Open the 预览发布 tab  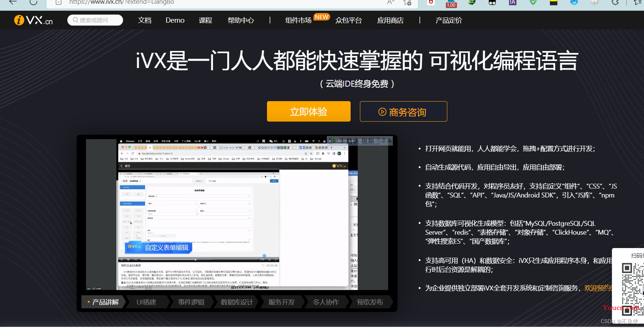[370, 302]
